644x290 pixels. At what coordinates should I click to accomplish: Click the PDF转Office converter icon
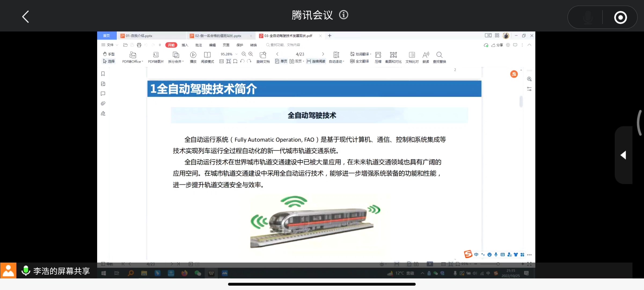pos(133,55)
